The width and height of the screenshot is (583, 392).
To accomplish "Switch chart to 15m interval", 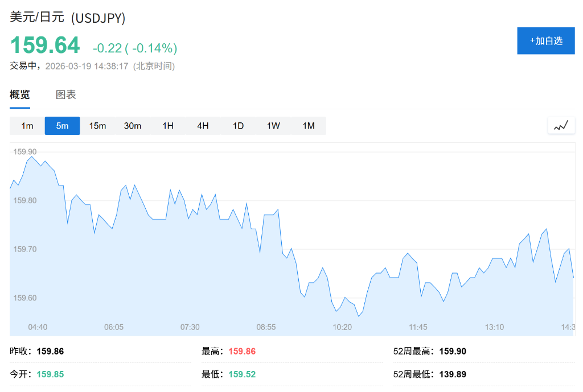I will pyautogui.click(x=97, y=126).
